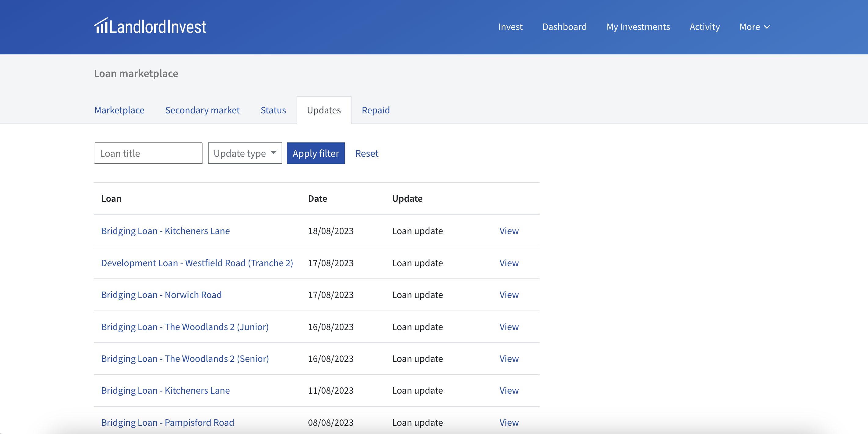Screen dimensions: 868x434
Task: Click the Reset link
Action: [367, 153]
